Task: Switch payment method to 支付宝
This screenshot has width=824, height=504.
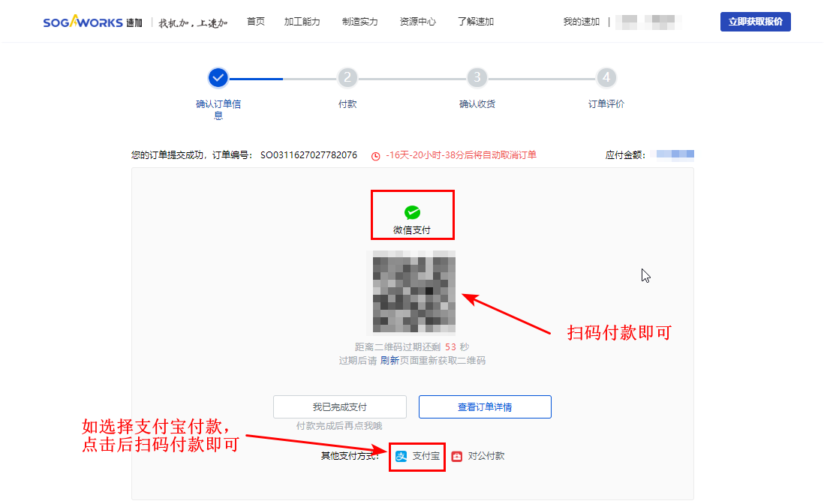Action: pos(417,455)
